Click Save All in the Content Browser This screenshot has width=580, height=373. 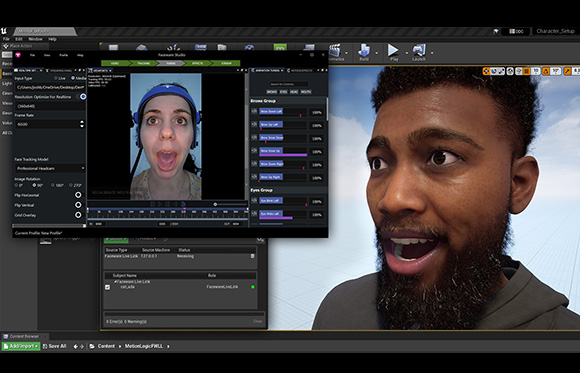pyautogui.click(x=54, y=346)
